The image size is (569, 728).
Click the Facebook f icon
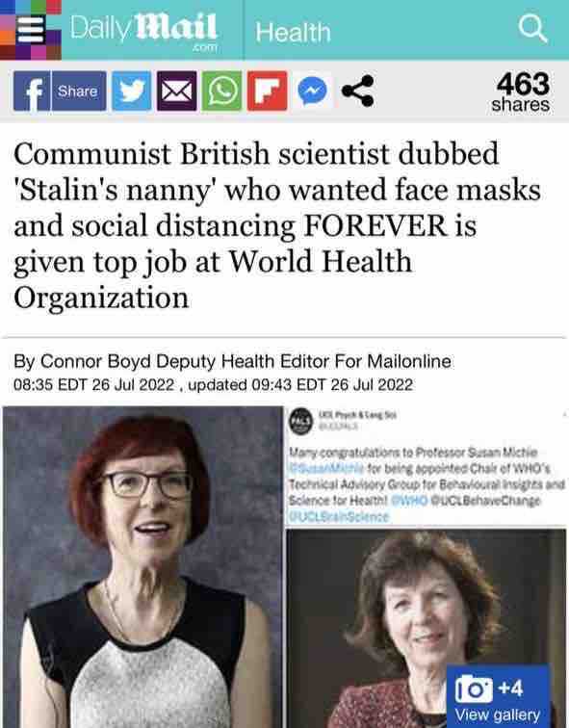click(32, 91)
